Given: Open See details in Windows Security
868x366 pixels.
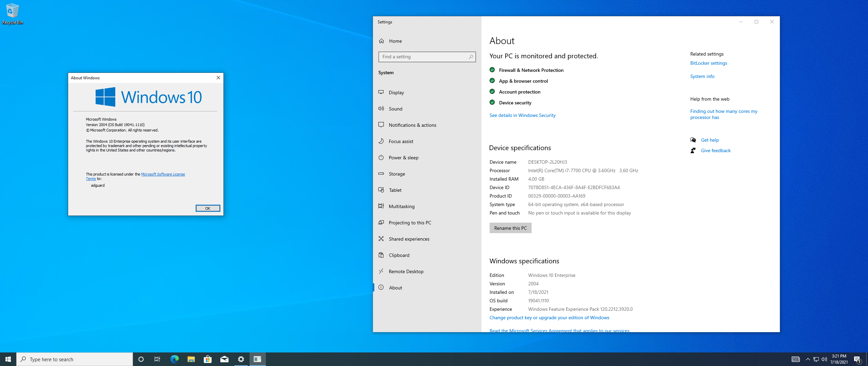Looking at the screenshot, I should [522, 115].
